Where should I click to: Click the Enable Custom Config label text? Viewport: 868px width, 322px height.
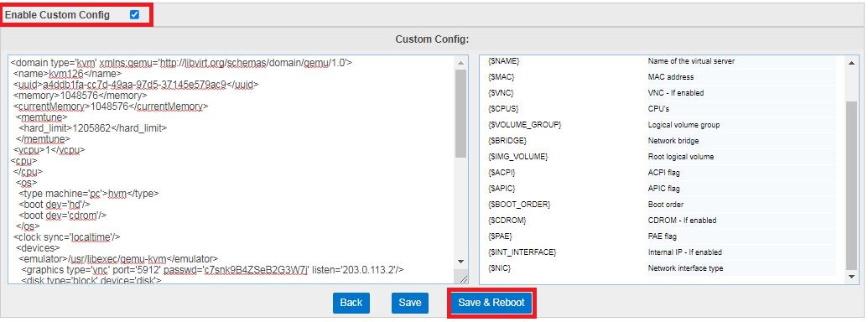(x=58, y=15)
